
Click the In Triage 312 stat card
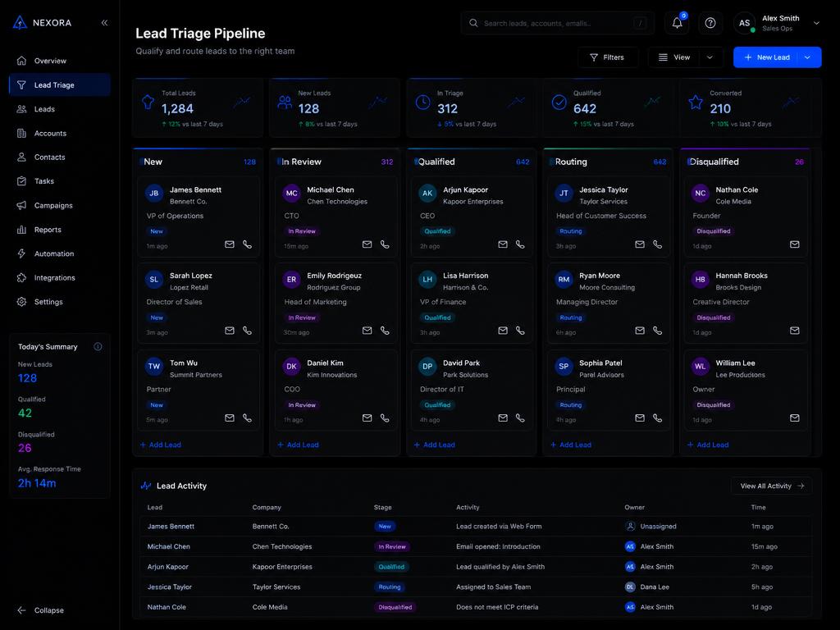[472, 107]
